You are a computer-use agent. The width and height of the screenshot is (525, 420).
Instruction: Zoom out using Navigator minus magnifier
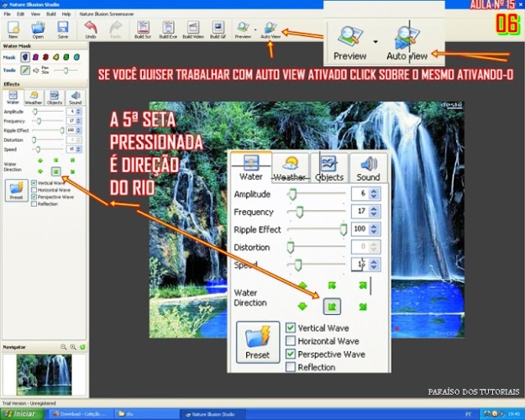click(x=63, y=347)
